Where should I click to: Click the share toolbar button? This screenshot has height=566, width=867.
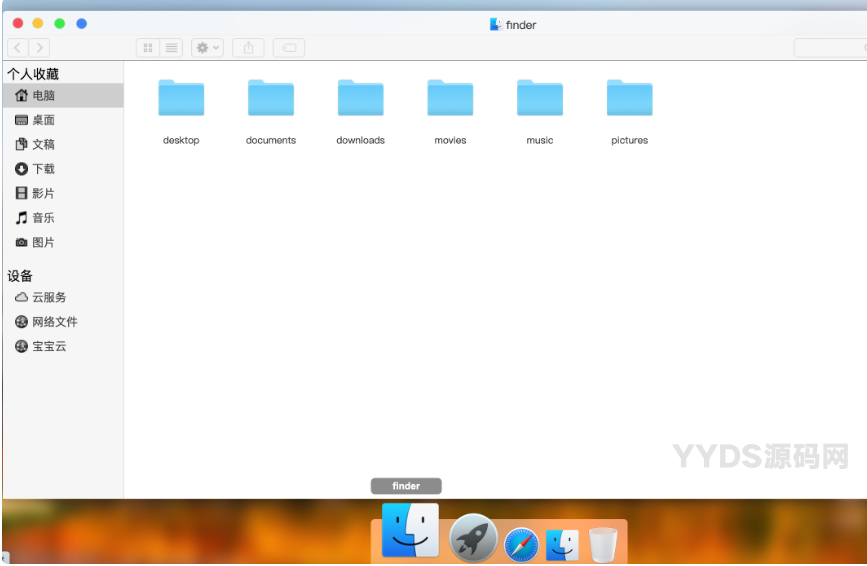pos(248,48)
